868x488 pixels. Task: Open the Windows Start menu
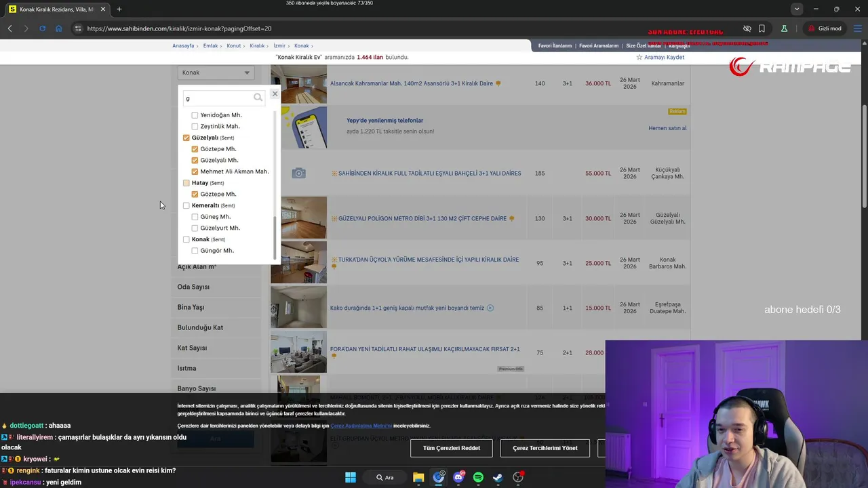click(351, 477)
